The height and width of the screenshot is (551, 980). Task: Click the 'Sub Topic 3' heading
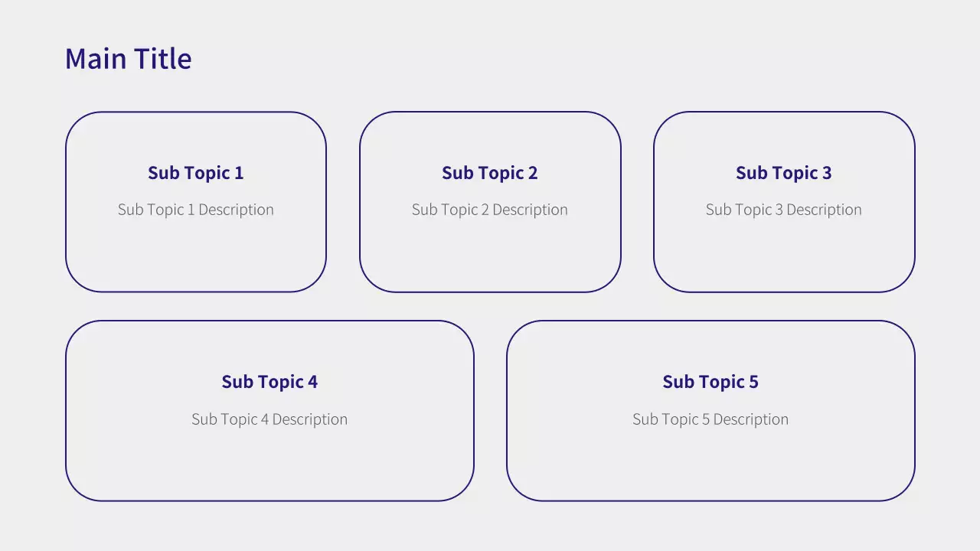tap(784, 173)
